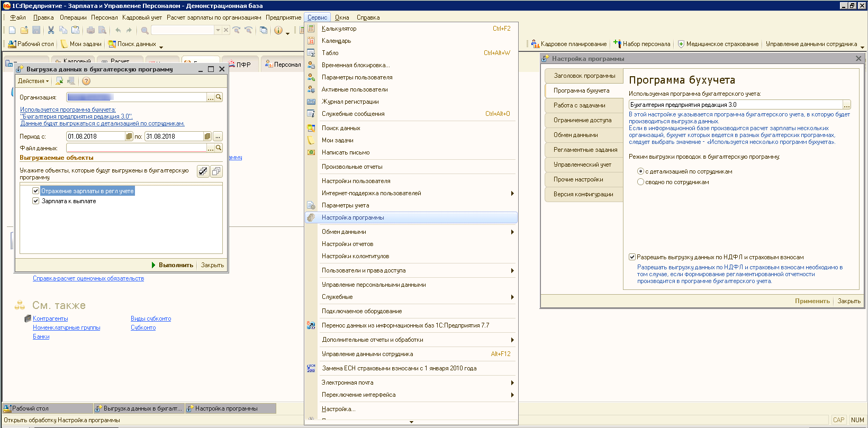This screenshot has height=428, width=868.
Task: Open the Действия dropdown menu
Action: (33, 81)
